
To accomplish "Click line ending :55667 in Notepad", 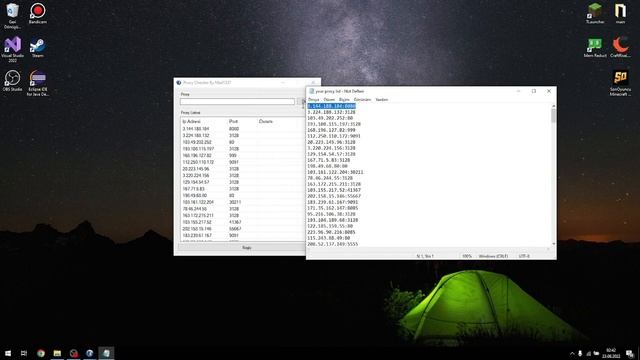I will pos(334,196).
